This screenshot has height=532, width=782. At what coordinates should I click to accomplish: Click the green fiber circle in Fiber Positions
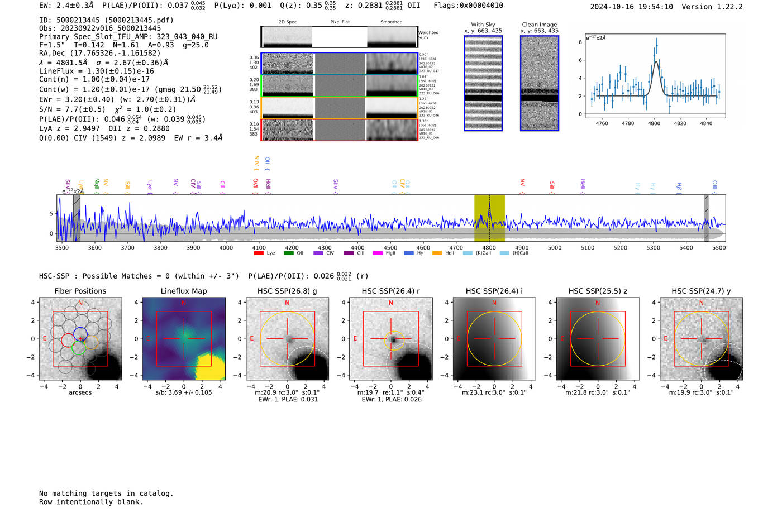[x=79, y=347]
